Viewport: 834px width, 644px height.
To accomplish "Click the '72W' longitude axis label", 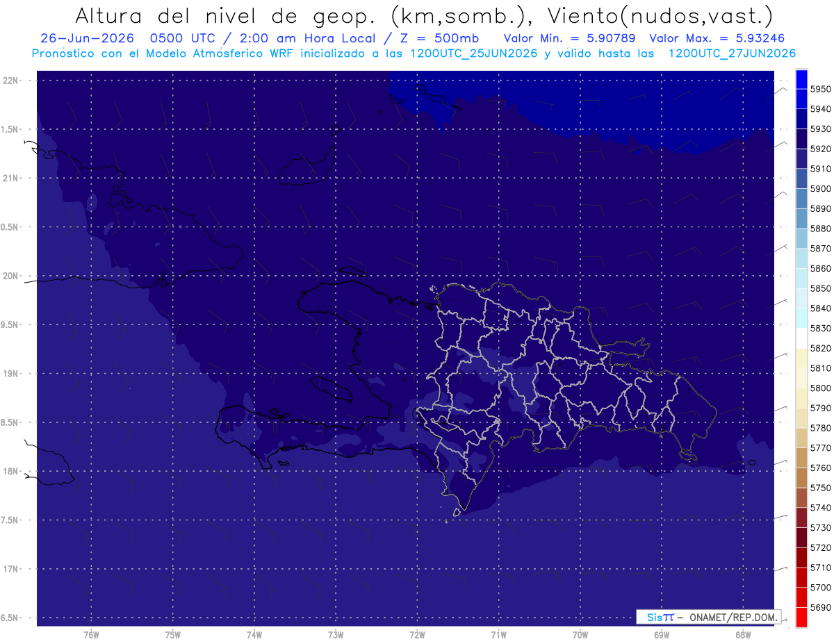I will pos(416,635).
